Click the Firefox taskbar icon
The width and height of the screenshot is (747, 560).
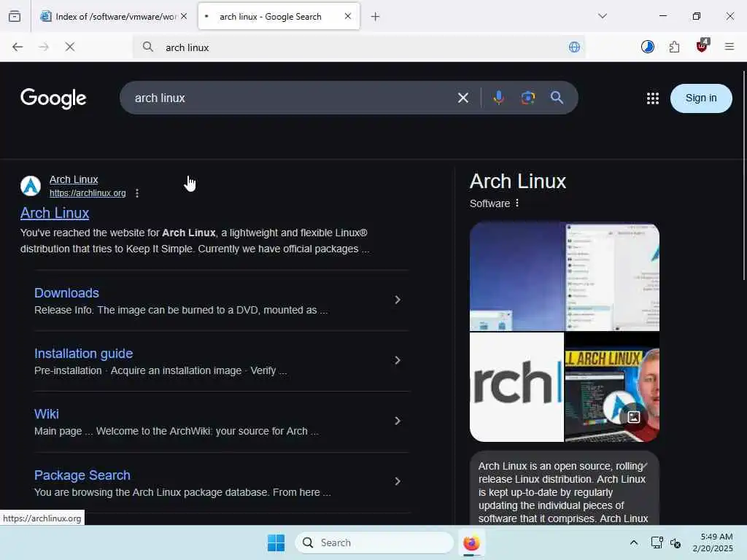472,542
